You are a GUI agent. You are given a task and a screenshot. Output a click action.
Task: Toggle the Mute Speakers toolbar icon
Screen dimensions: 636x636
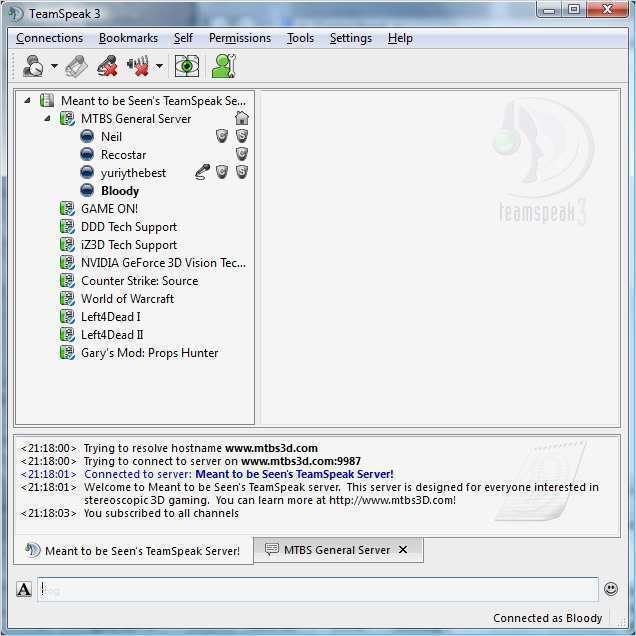(x=138, y=66)
